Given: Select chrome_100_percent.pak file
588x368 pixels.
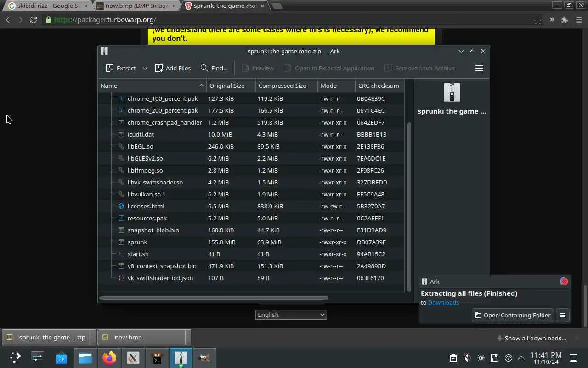Looking at the screenshot, I should (x=251, y=98).
